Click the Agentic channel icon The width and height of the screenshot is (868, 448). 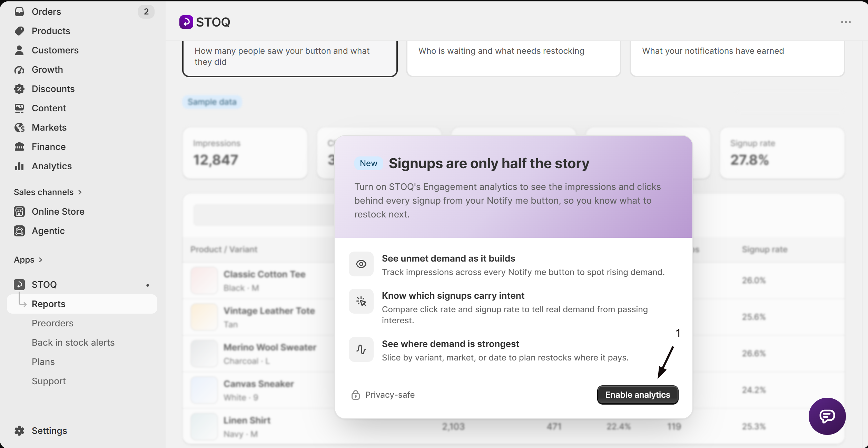[19, 231]
